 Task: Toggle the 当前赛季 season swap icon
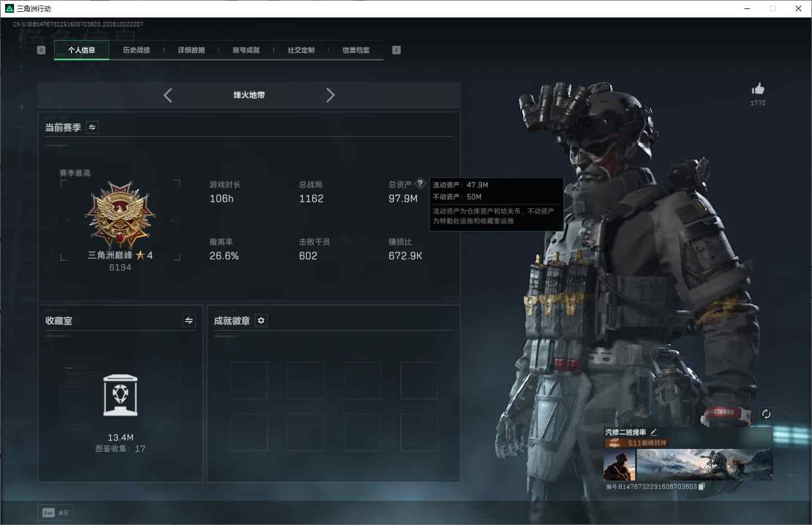[x=92, y=127]
